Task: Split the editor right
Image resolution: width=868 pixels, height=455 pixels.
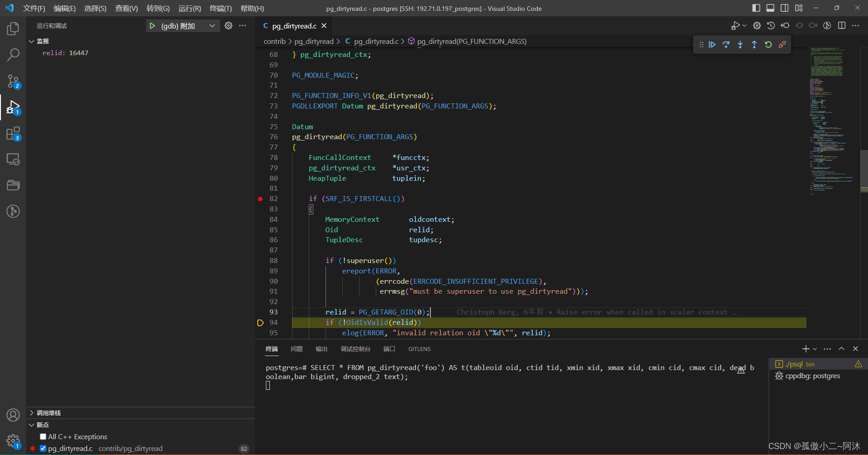Action: (x=841, y=25)
